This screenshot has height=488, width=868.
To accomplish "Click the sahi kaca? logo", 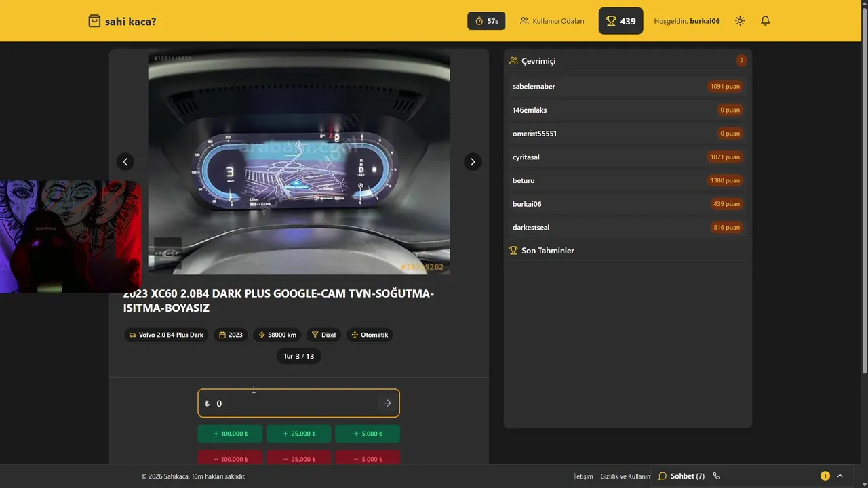I will [122, 21].
